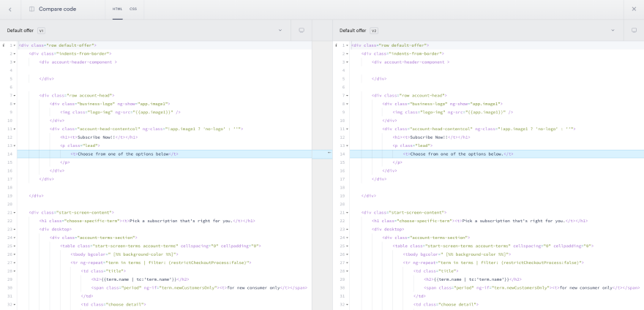The image size is (644, 310).
Task: Switch to the CSS tab
Action: coord(133,9)
